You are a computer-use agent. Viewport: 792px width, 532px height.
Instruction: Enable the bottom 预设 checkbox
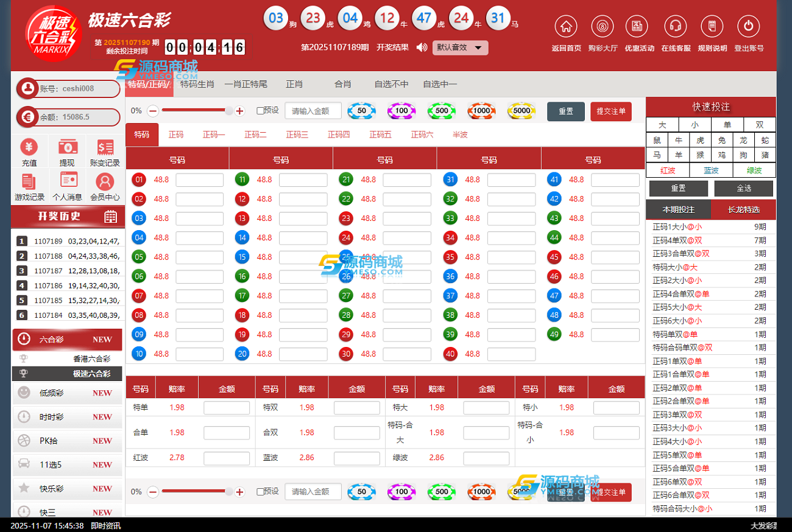click(x=261, y=492)
